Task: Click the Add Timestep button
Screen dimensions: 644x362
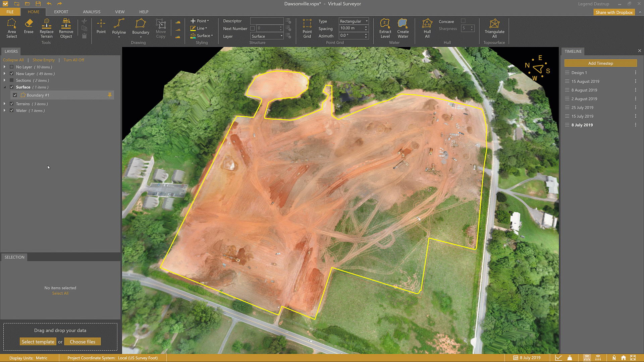Action: coord(600,63)
